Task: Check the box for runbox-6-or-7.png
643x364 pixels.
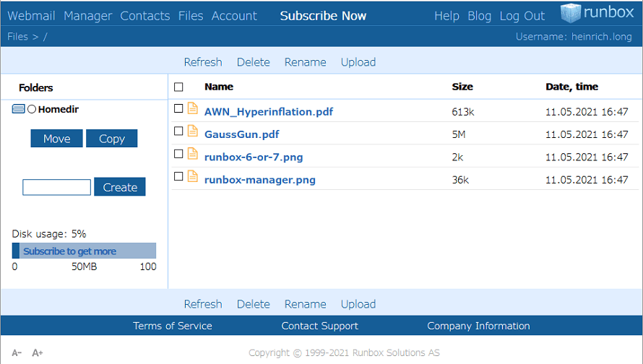Action: [178, 154]
